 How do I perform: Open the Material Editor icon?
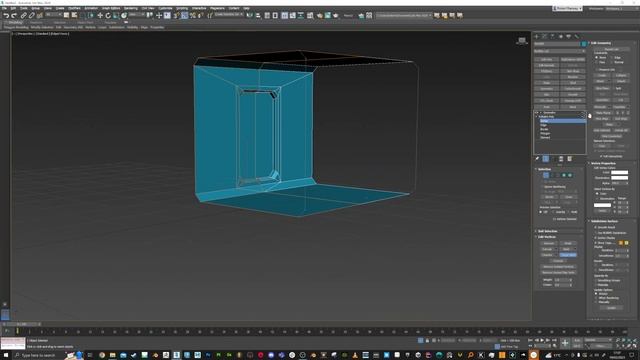[x=310, y=16]
